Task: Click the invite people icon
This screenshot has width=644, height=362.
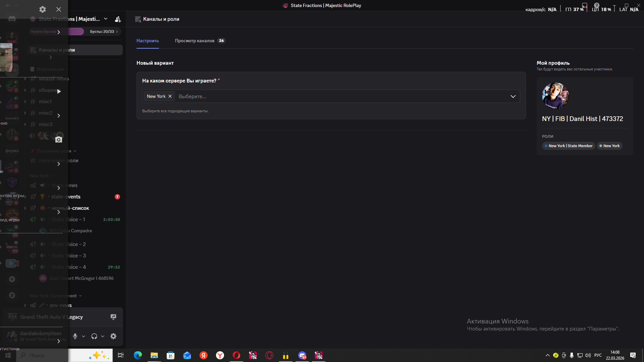Action: point(118,19)
